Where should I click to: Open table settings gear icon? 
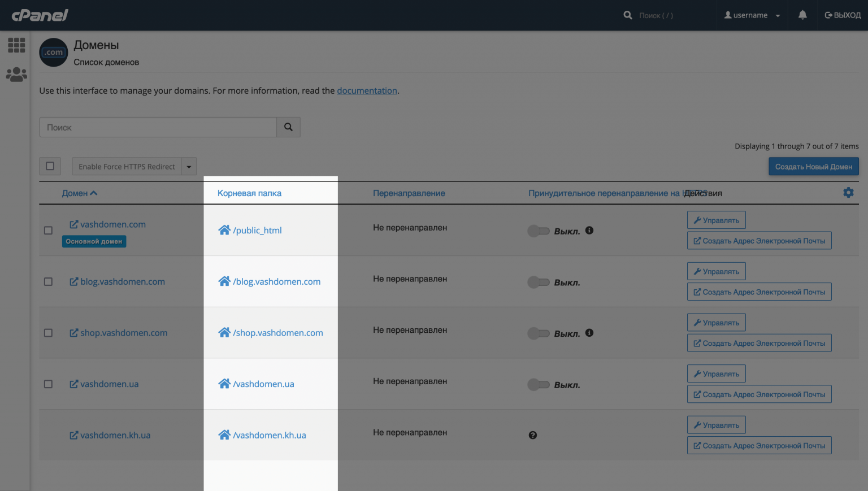pyautogui.click(x=848, y=193)
